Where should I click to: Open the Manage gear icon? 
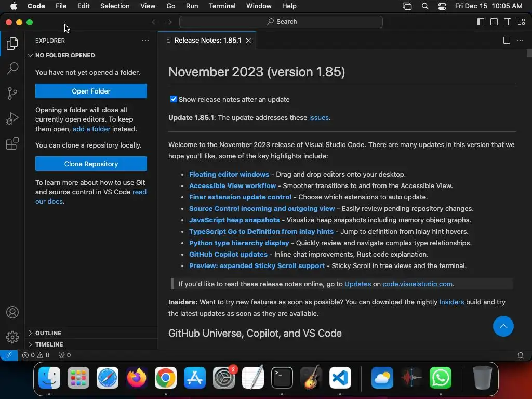(x=12, y=337)
